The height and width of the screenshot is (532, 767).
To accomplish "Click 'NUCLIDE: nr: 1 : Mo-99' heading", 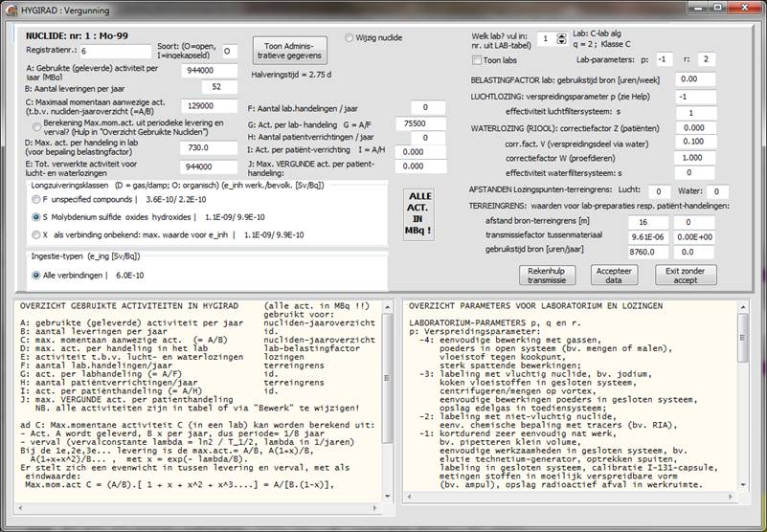I will tap(77, 36).
